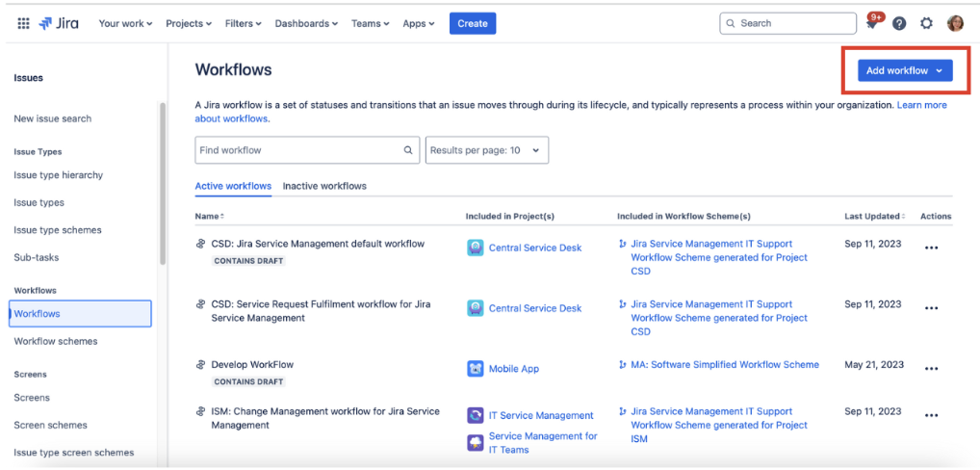The height and width of the screenshot is (470, 980).
Task: Open Workflow schemes in the sidebar
Action: pos(56,341)
